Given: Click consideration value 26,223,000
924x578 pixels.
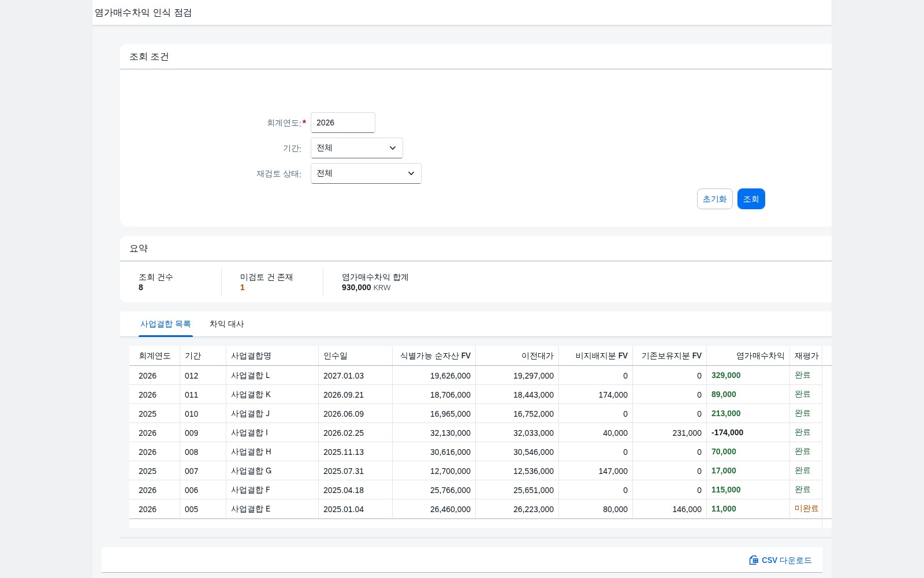Looking at the screenshot, I should click(x=534, y=509).
